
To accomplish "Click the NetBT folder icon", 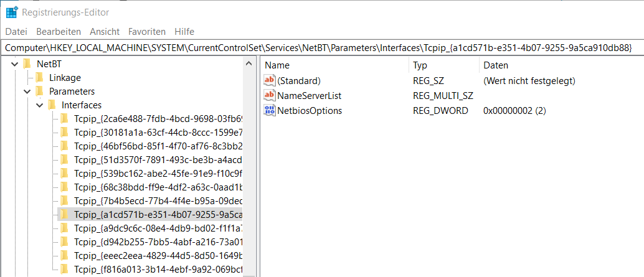I will (27, 64).
